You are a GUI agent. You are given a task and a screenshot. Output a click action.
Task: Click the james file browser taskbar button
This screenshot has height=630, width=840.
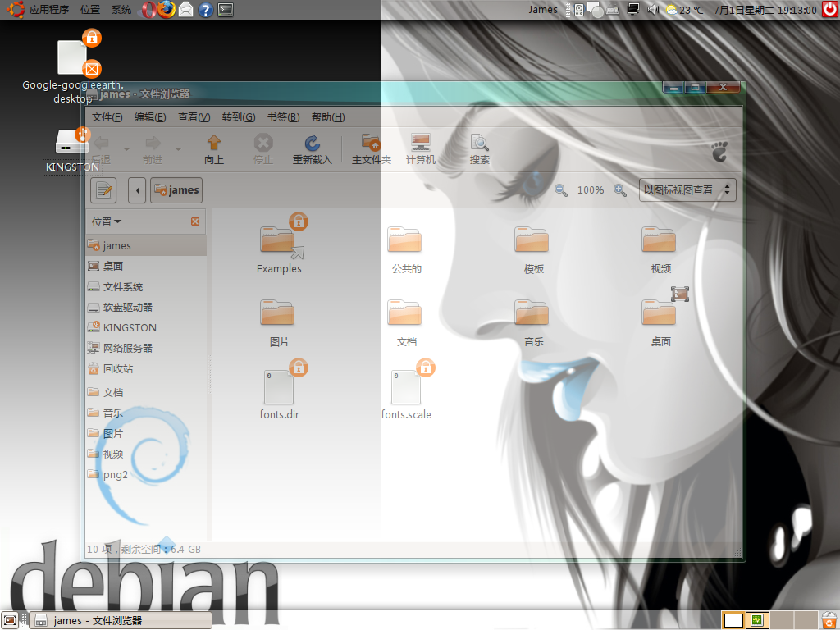pyautogui.click(x=121, y=620)
